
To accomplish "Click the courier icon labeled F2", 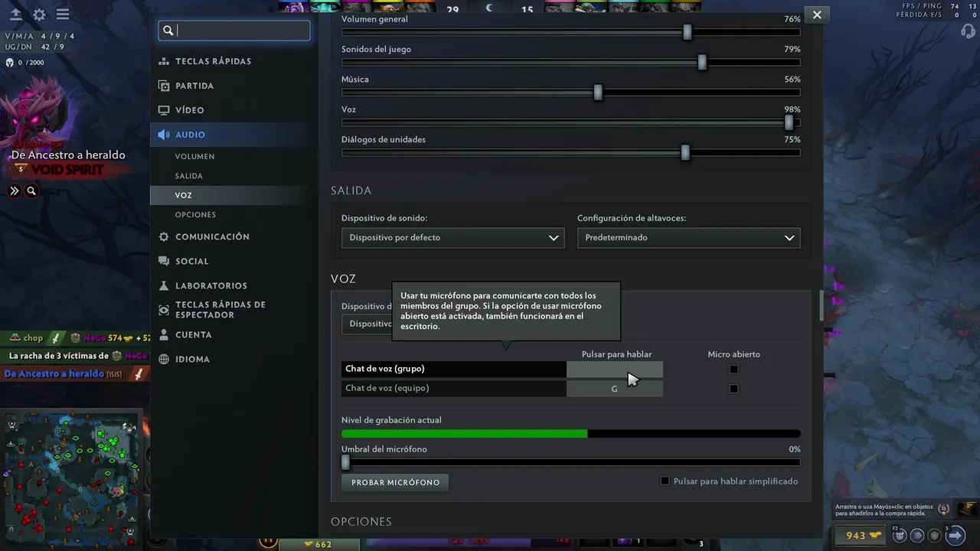I will pyautogui.click(x=900, y=536).
